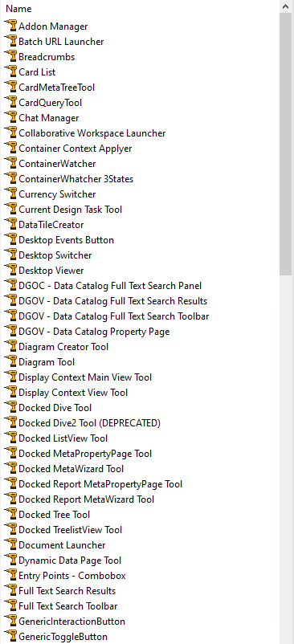This screenshot has height=644, width=294.
Task: Select the 'Card List' text label
Action: pyautogui.click(x=38, y=72)
